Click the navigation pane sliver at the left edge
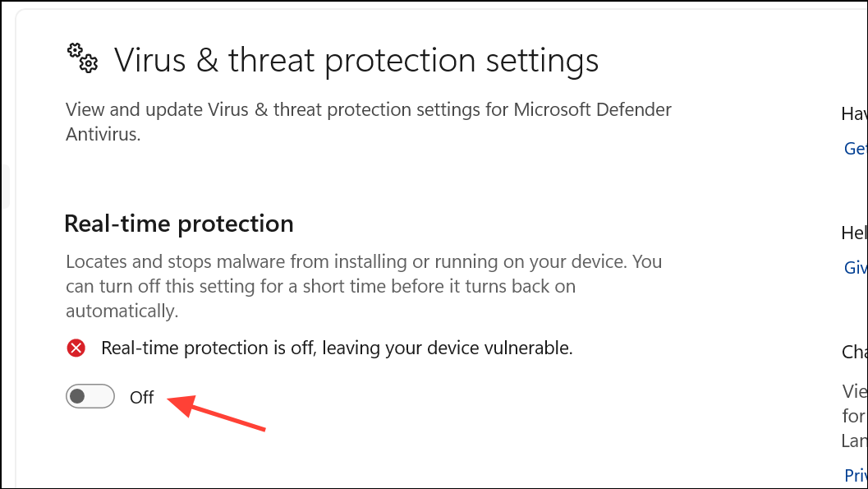The image size is (868, 489). click(x=5, y=186)
